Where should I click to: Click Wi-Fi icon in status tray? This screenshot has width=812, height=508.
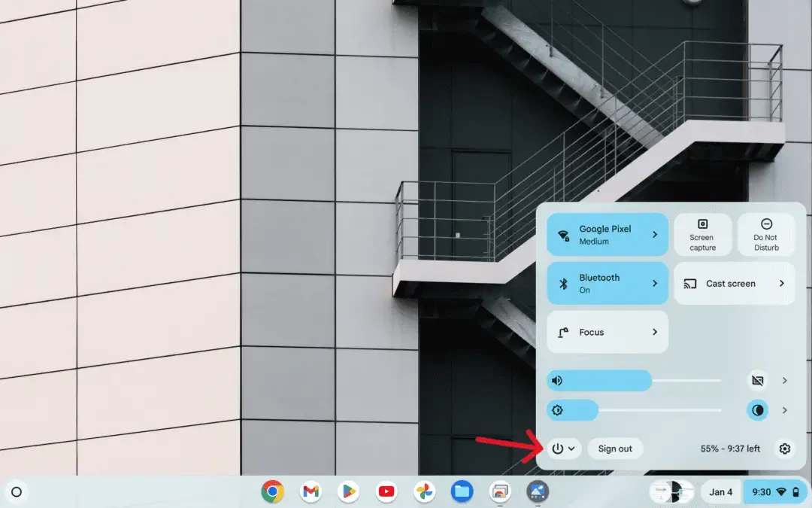click(781, 492)
